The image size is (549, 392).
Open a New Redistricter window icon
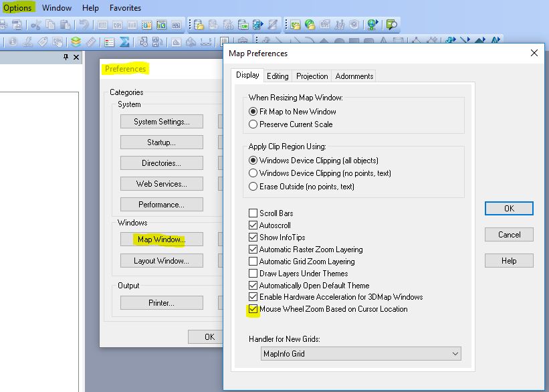pos(161,25)
